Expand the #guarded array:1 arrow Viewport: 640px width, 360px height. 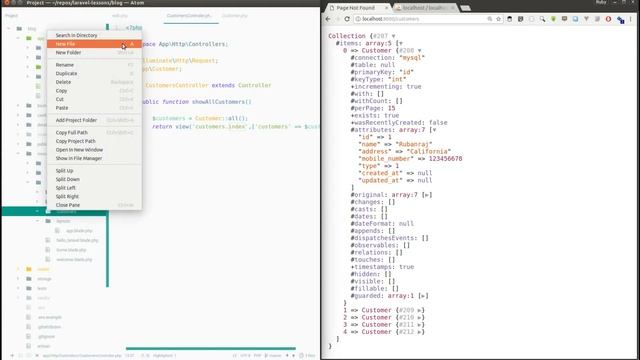[423, 296]
